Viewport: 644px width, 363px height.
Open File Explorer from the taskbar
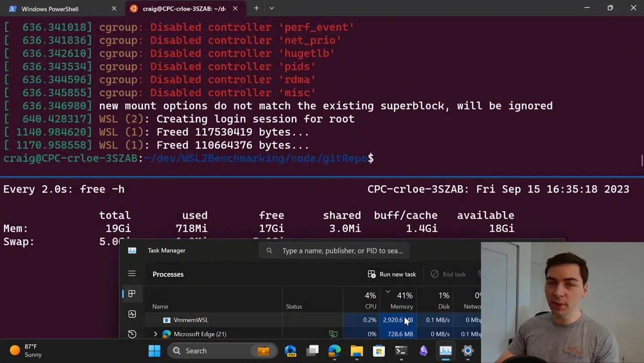(356, 351)
